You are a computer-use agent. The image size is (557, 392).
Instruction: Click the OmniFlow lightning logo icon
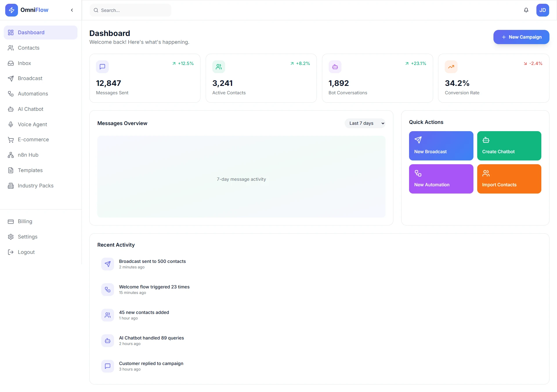pos(12,10)
